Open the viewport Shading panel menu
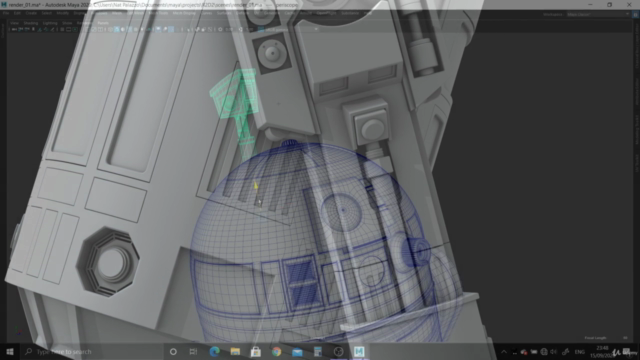The width and height of the screenshot is (640, 360). click(x=31, y=23)
